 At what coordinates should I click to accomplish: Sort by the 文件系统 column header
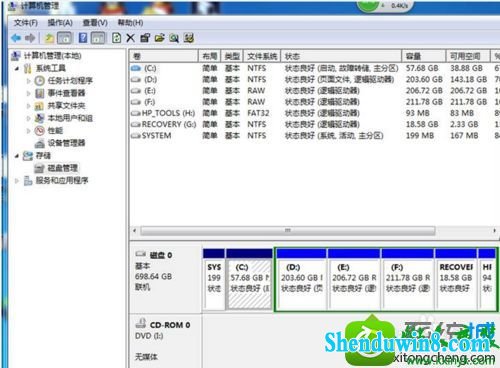[x=262, y=56]
